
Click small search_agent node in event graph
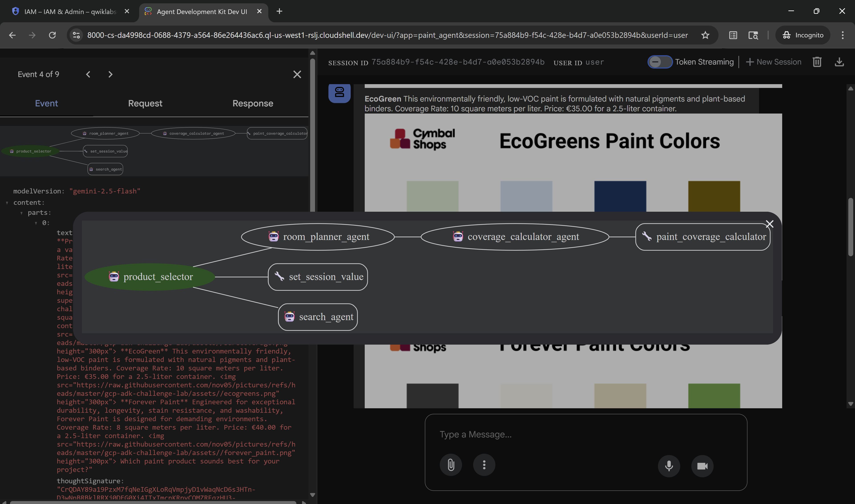tap(105, 169)
